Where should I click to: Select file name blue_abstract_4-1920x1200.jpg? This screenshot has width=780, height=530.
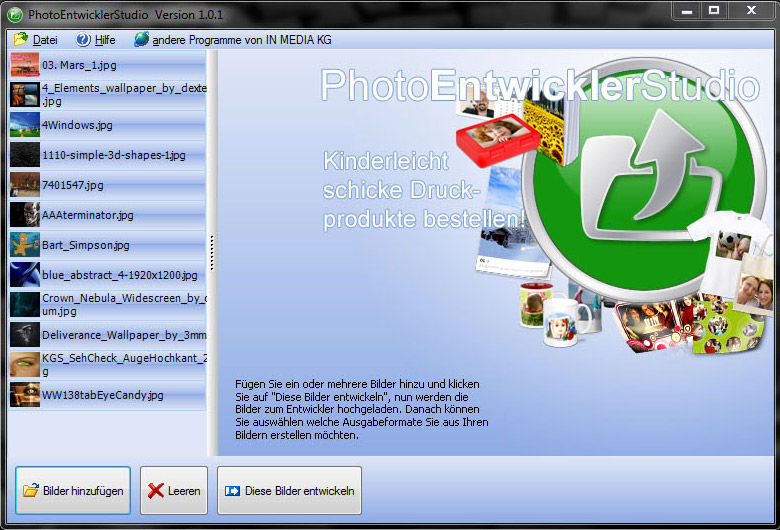point(120,275)
